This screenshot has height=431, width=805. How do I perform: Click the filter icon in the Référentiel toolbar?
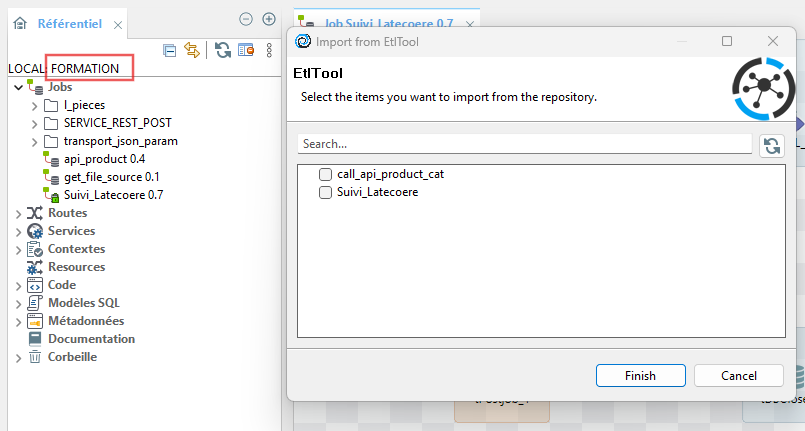pyautogui.click(x=244, y=50)
